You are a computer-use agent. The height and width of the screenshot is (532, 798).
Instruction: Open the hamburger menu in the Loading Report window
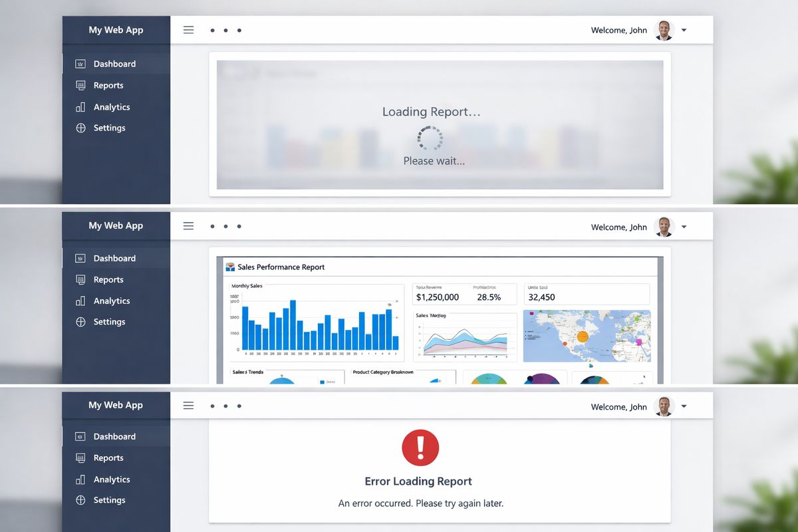pyautogui.click(x=188, y=30)
